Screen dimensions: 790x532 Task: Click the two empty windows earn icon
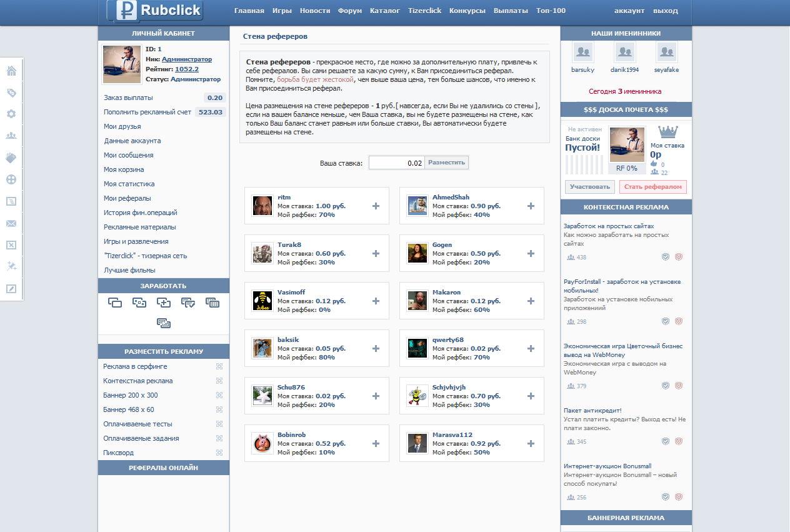point(114,303)
